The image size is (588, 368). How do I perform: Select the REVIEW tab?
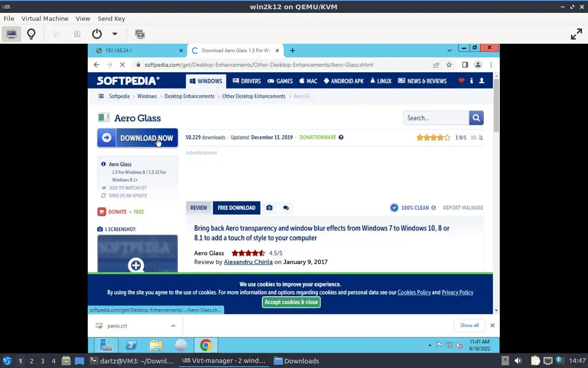[199, 207]
